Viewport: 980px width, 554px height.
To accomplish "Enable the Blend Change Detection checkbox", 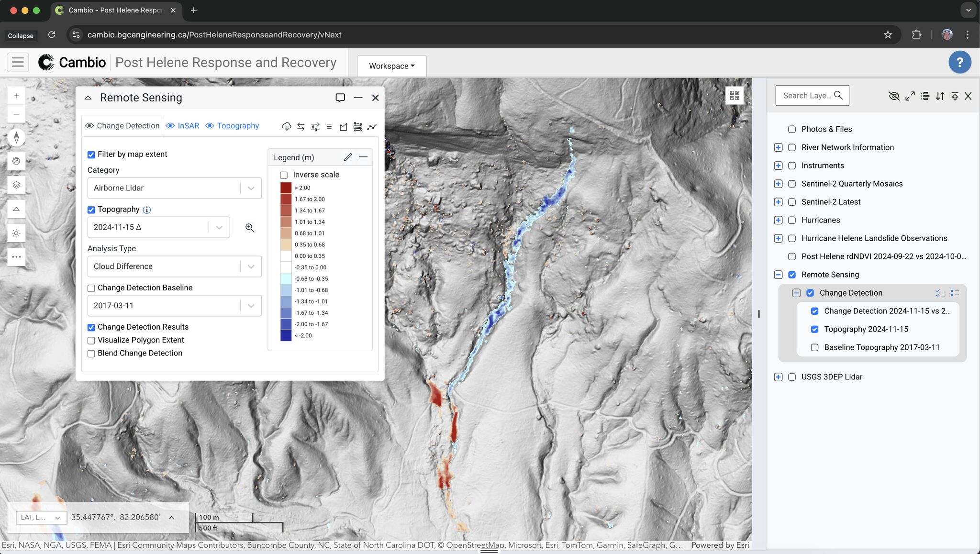I will (x=91, y=354).
